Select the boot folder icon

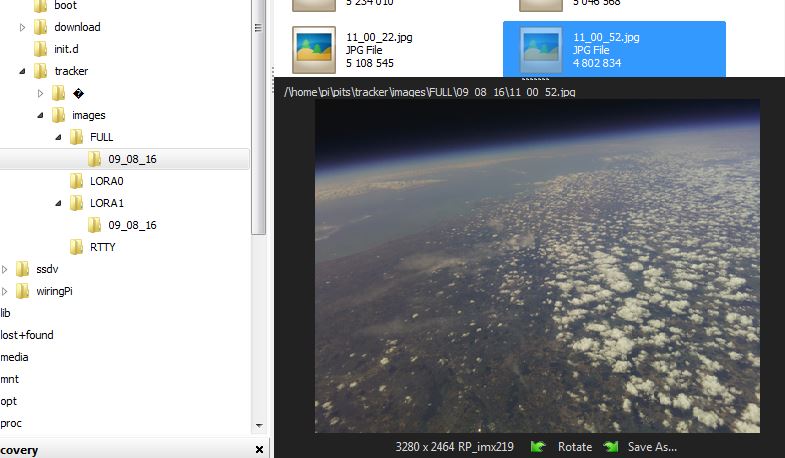pos(41,6)
